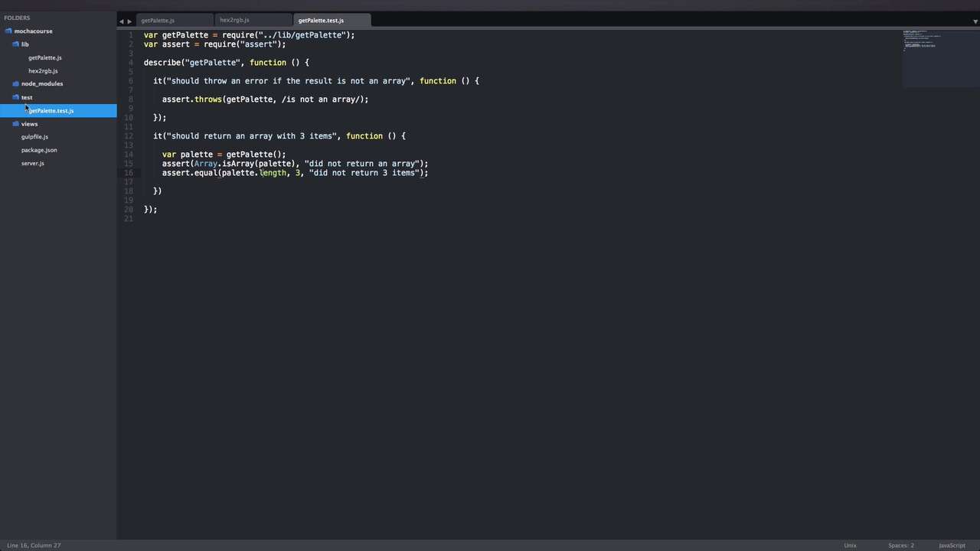Click "did not return an array" string

pos(362,164)
